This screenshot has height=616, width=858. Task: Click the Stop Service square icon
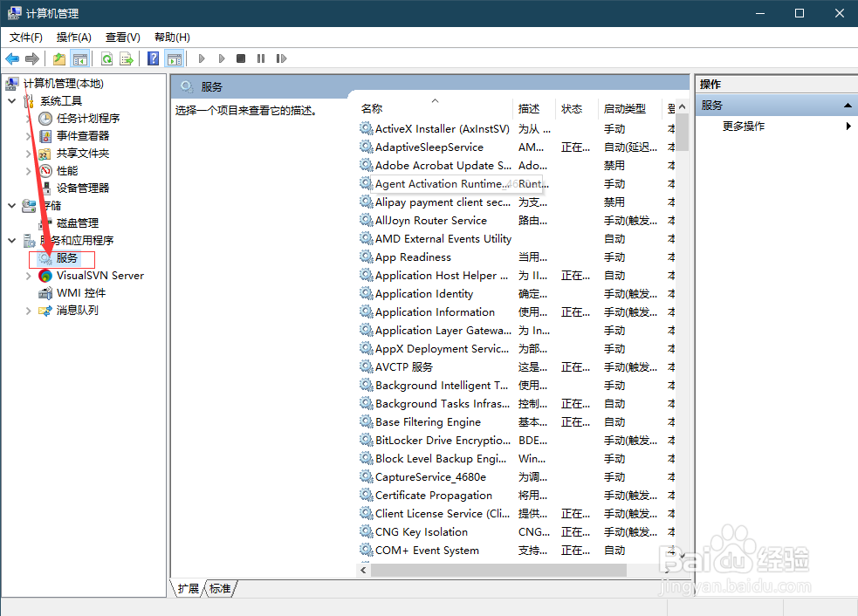click(x=241, y=58)
